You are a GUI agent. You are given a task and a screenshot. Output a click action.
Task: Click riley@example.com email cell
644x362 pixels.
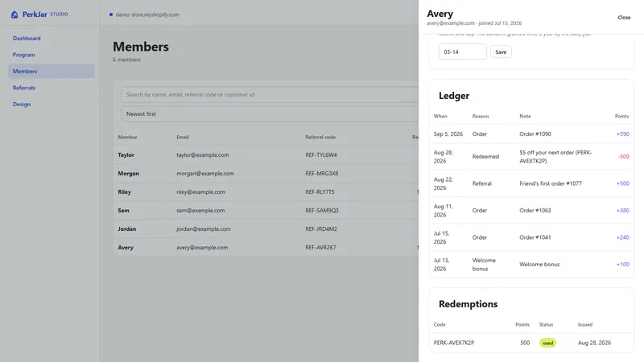[x=200, y=191]
